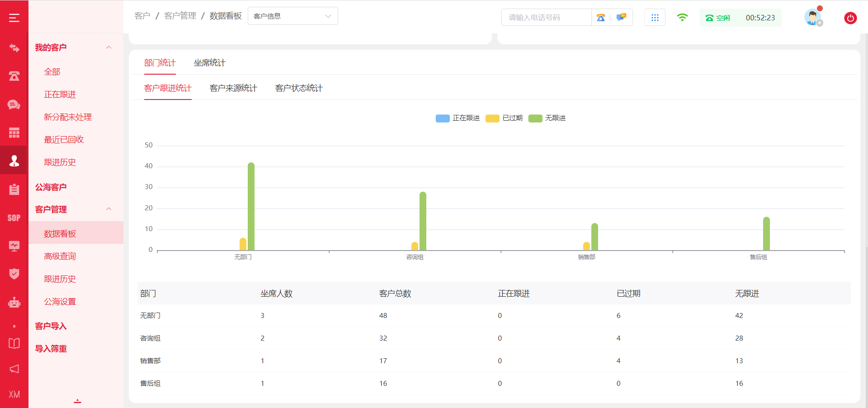Viewport: 868px width, 408px height.
Task: Click the SMS chat icon beside number field
Action: click(621, 18)
